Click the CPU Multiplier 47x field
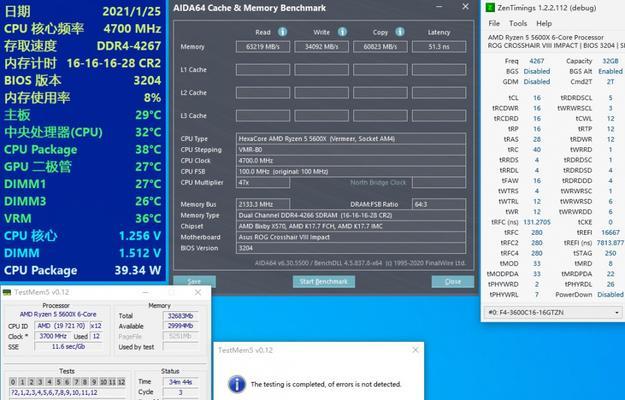 coord(263,182)
